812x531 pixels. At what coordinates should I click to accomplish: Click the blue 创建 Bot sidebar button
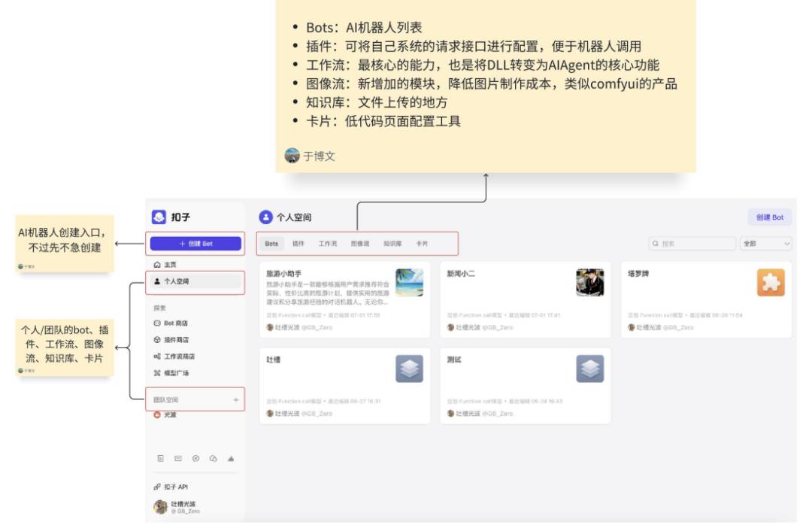(x=195, y=244)
